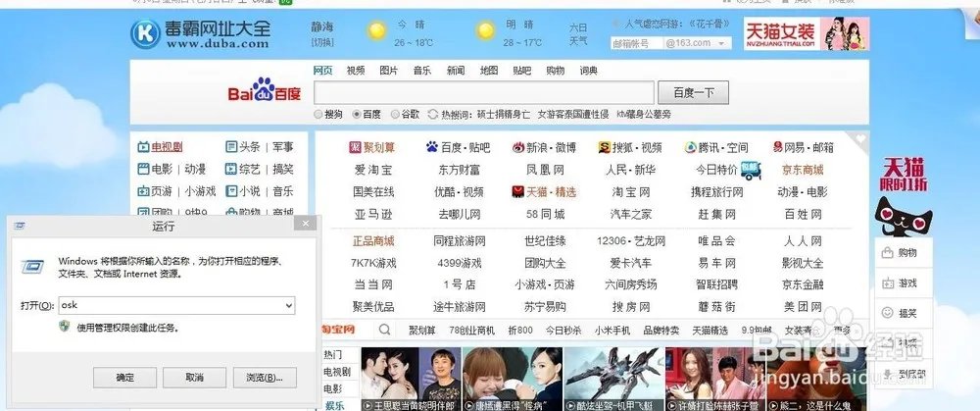Close the Run dialog
The width and height of the screenshot is (980, 411).
tap(305, 223)
